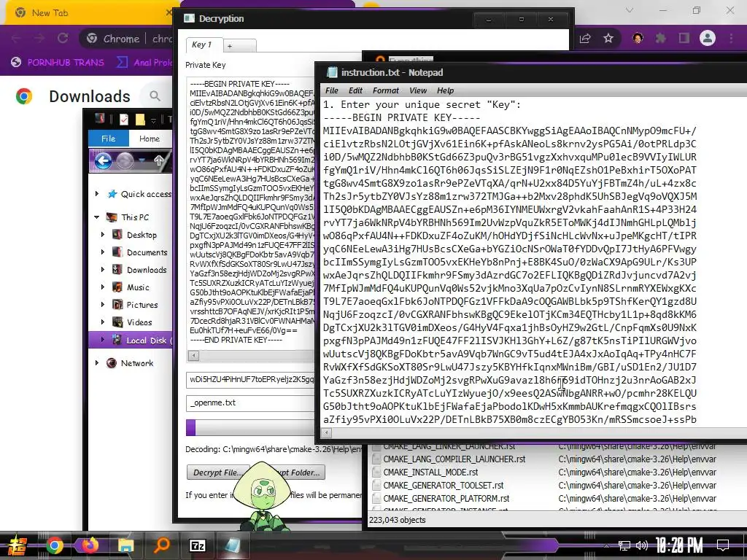Click the volume icon in system tray

pyautogui.click(x=642, y=545)
